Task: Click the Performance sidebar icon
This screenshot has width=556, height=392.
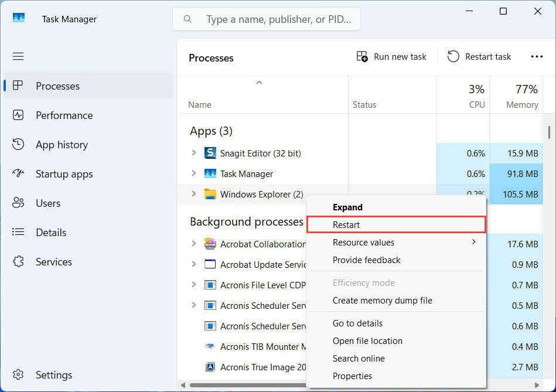Action: [18, 115]
